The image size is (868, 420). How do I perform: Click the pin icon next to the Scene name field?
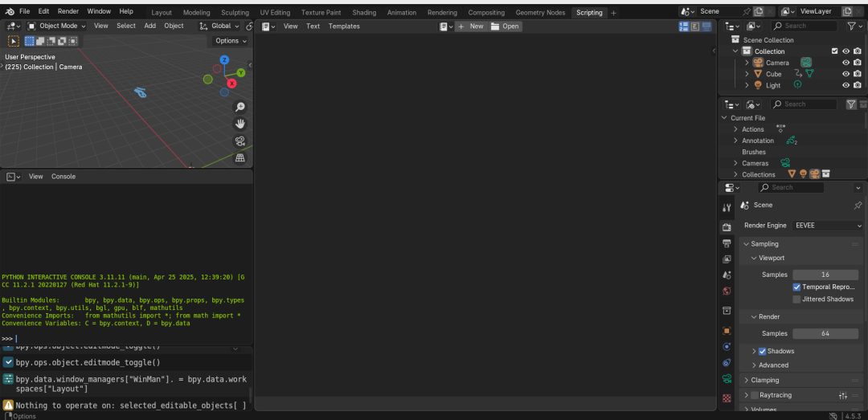(747, 11)
